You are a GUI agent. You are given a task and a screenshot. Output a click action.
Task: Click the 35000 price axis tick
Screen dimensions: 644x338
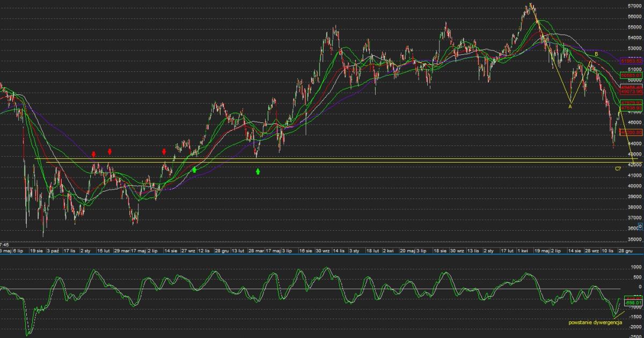634,239
